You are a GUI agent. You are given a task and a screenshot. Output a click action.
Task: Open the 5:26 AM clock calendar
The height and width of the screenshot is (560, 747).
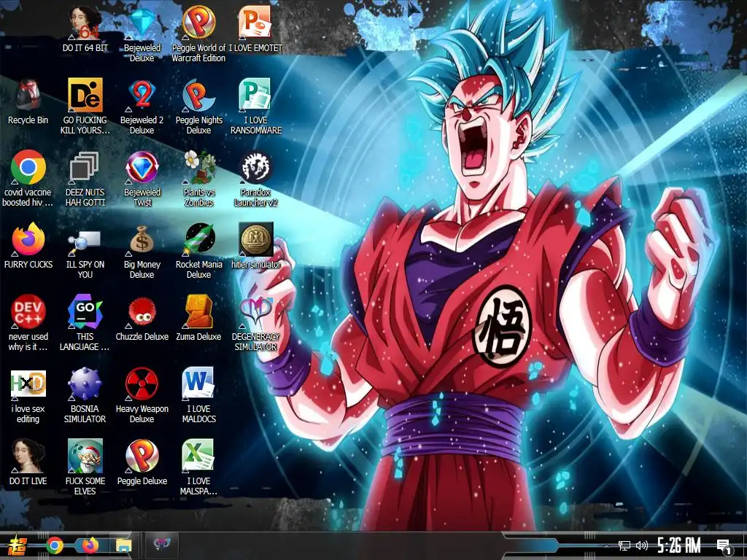click(x=679, y=545)
